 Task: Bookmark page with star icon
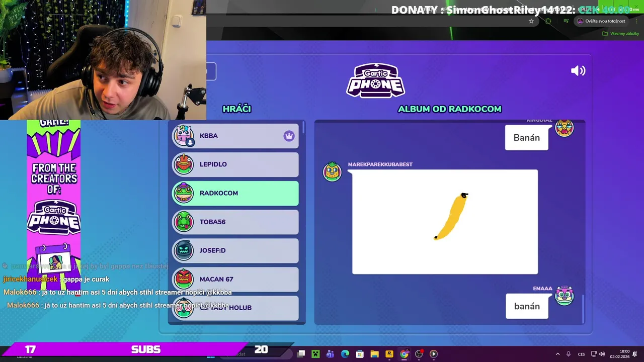(x=531, y=21)
